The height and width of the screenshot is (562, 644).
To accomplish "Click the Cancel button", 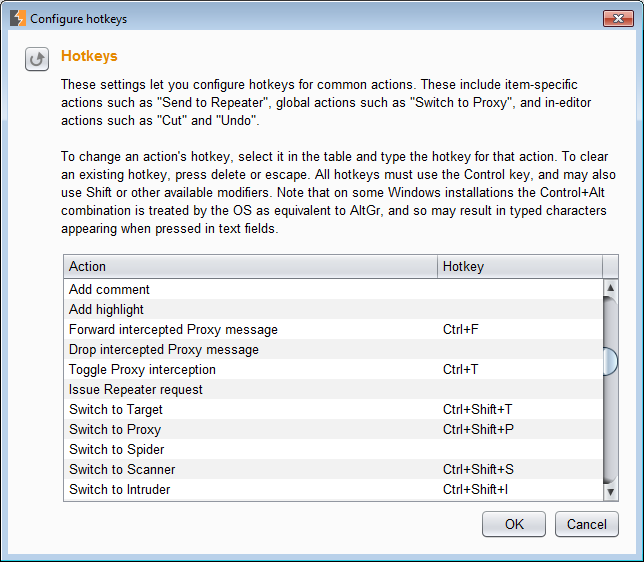I will [x=586, y=524].
